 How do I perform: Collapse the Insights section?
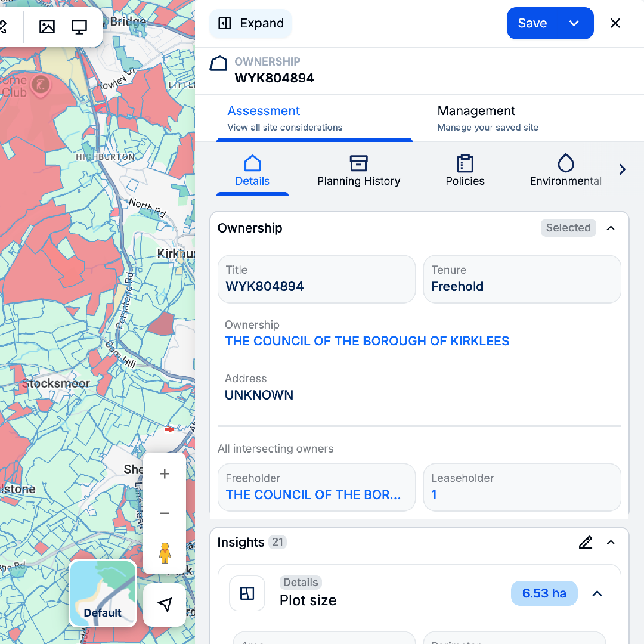[611, 543]
